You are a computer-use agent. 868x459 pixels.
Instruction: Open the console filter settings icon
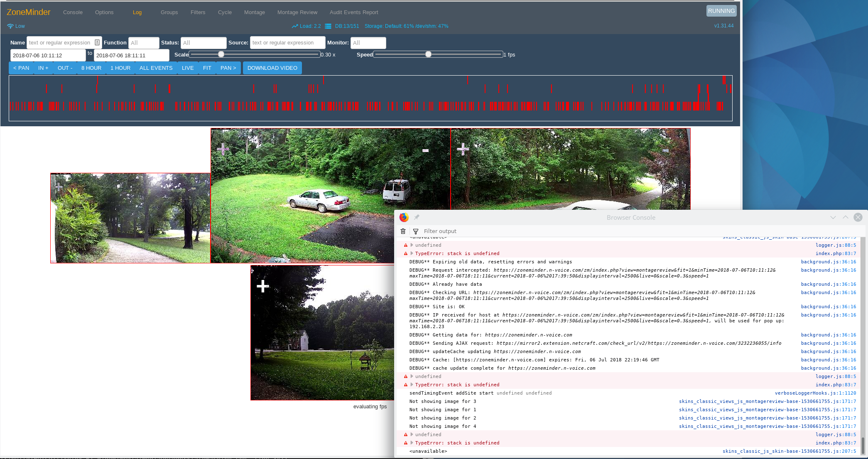(x=416, y=231)
